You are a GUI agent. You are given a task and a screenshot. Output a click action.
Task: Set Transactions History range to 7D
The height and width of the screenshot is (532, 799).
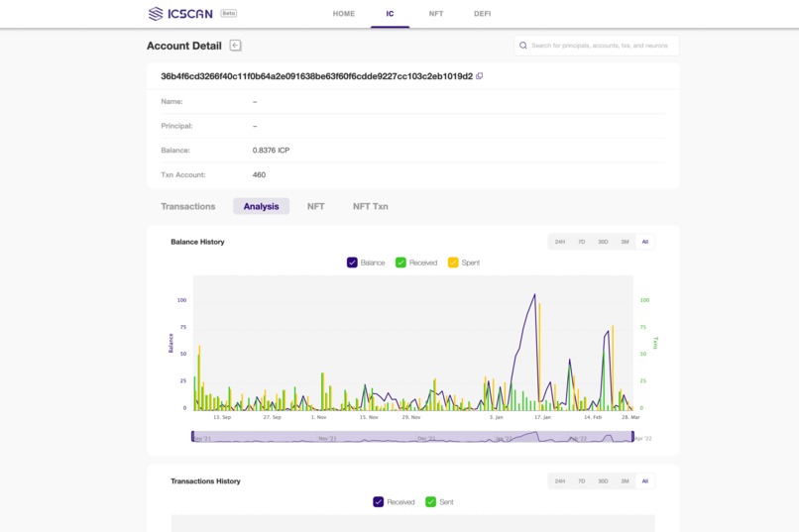tap(582, 481)
